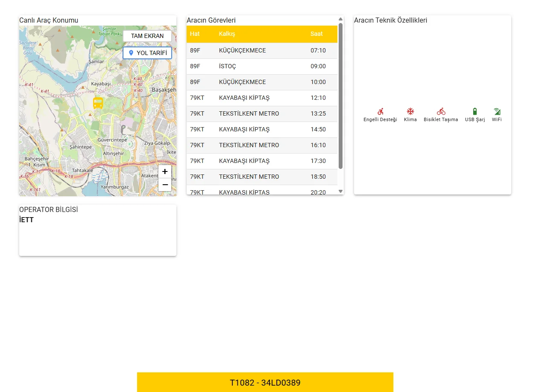Image resolution: width=536 pixels, height=392 pixels.
Task: Click the Hat column header
Action: (x=195, y=34)
